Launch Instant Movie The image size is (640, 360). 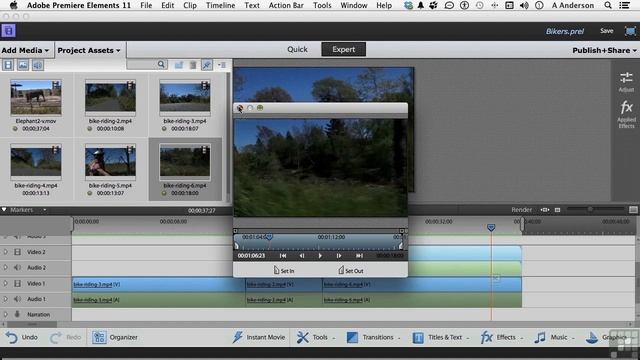click(259, 337)
